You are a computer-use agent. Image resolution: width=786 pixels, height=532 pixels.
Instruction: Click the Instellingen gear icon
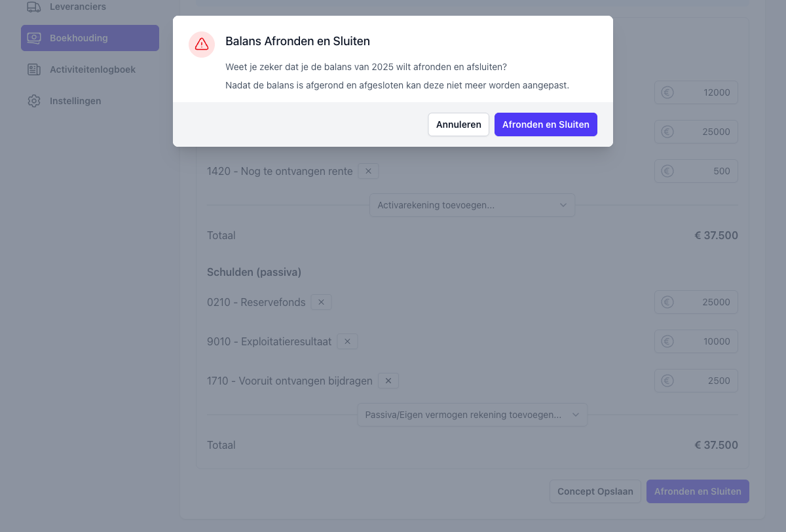click(34, 101)
